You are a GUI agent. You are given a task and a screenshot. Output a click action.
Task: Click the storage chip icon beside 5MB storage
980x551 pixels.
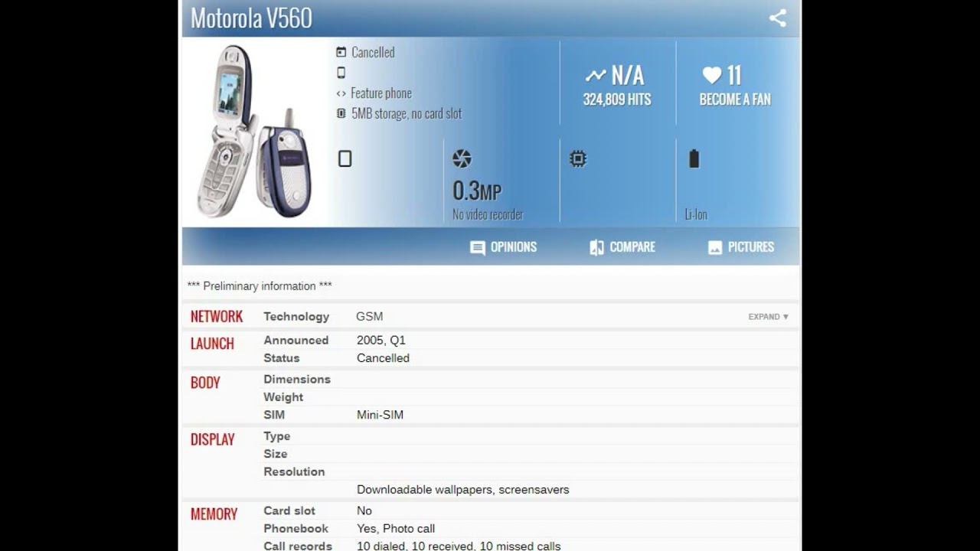[x=341, y=113]
